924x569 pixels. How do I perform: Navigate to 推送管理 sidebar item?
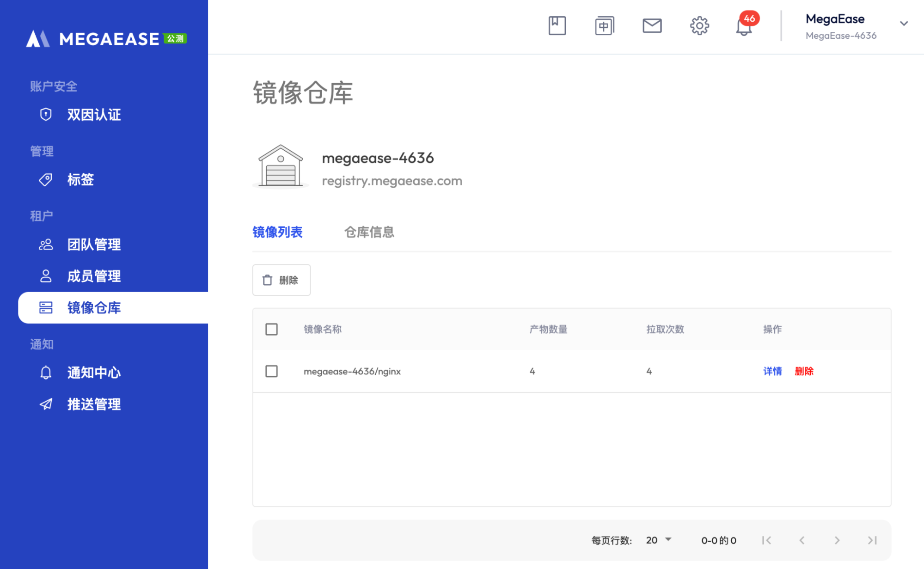(x=94, y=404)
